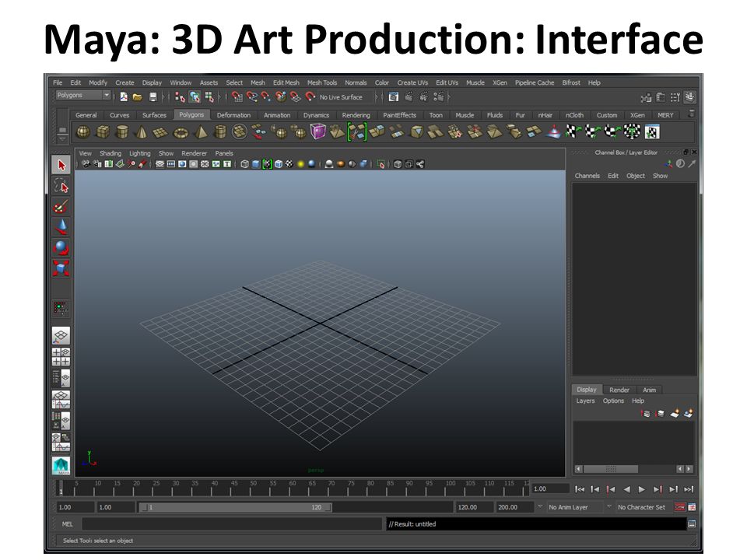This screenshot has height=560, width=747.
Task: Select the Move tool cone icon
Action: (x=61, y=226)
